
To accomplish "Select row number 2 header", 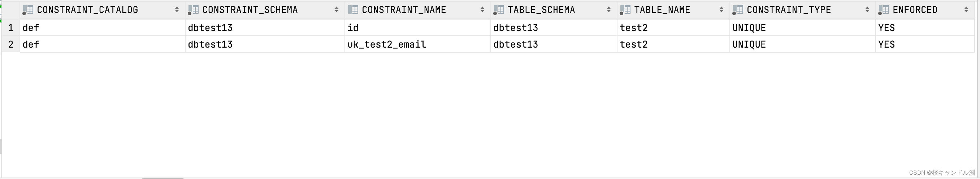I will [11, 44].
